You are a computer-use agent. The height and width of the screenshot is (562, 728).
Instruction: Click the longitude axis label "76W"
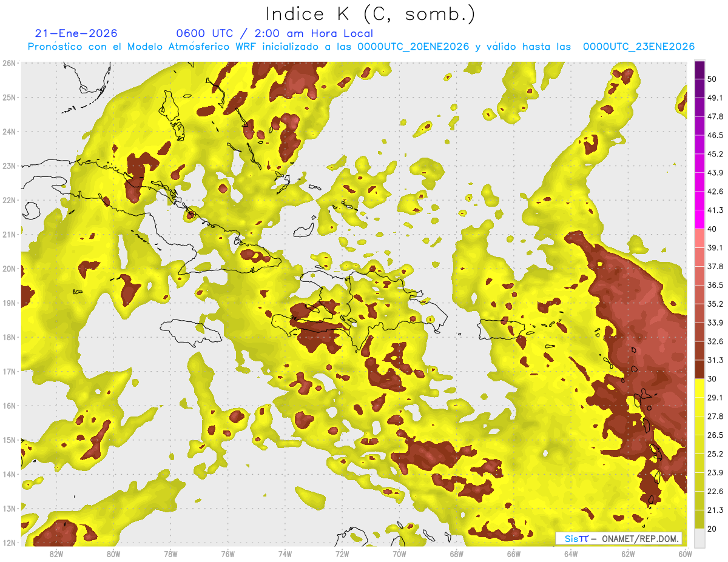[228, 554]
